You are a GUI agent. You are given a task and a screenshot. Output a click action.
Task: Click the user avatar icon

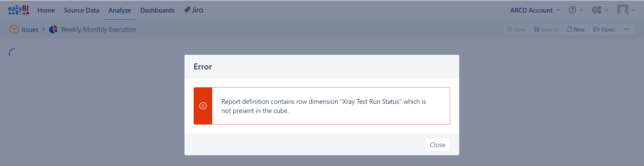(623, 10)
